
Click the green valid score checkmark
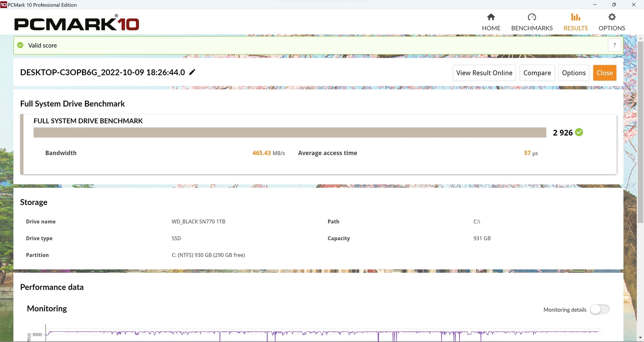20,45
